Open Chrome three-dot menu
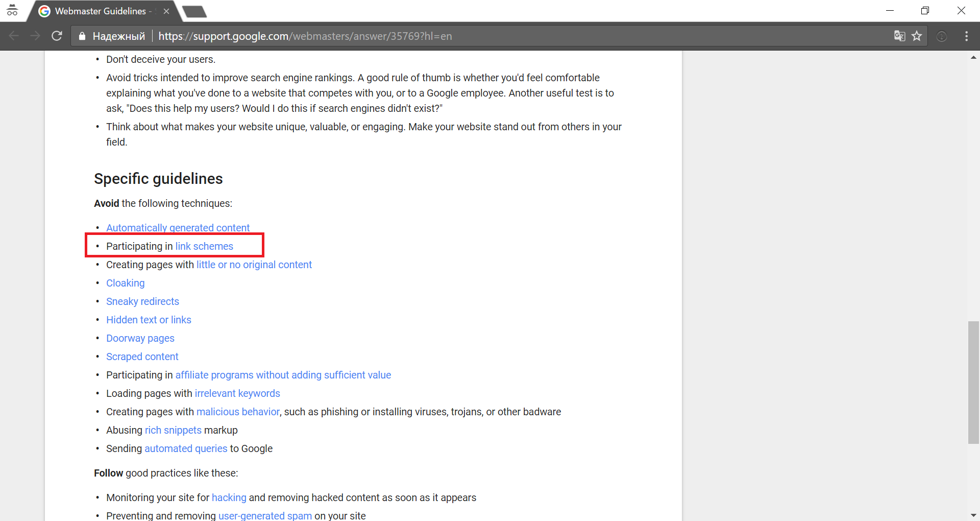The image size is (980, 521). coord(966,36)
